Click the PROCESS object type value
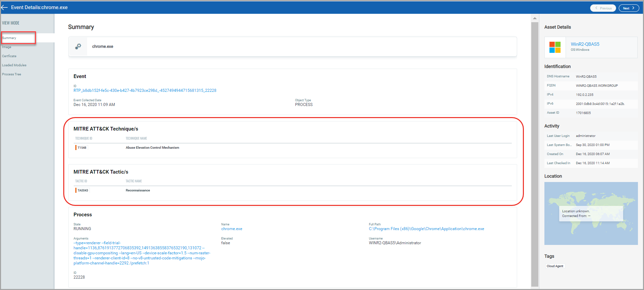The width and height of the screenshot is (644, 290). click(304, 105)
